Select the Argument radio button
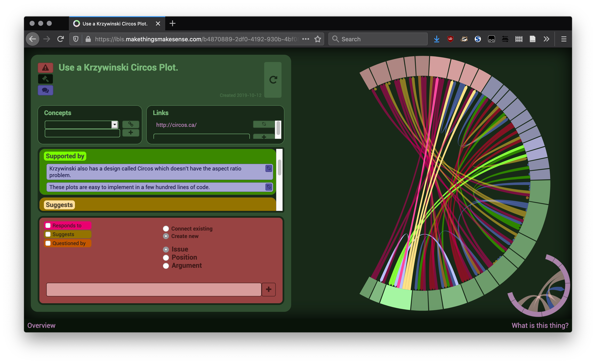Image resolution: width=596 pixels, height=364 pixels. point(166,266)
